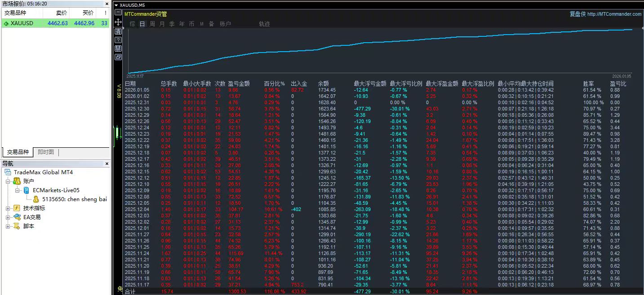Open the XAUUSD,M5 chart title dropdown arrow

click(x=116, y=5)
